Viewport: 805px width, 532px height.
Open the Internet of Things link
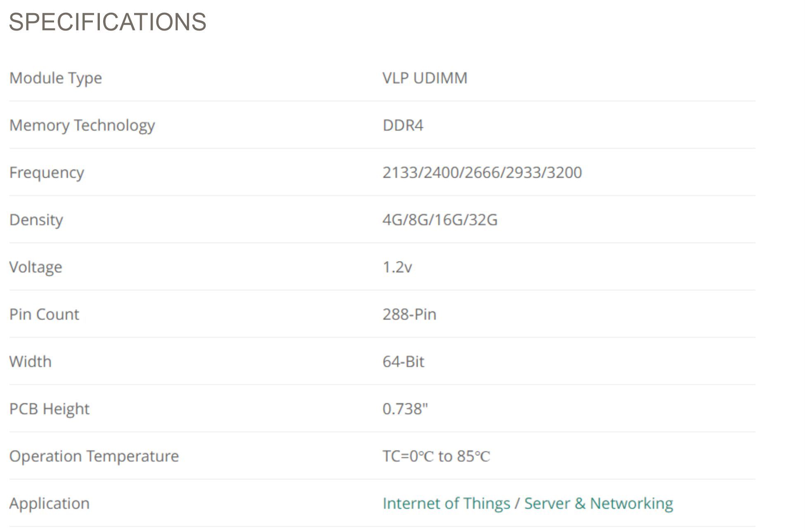[x=446, y=504]
